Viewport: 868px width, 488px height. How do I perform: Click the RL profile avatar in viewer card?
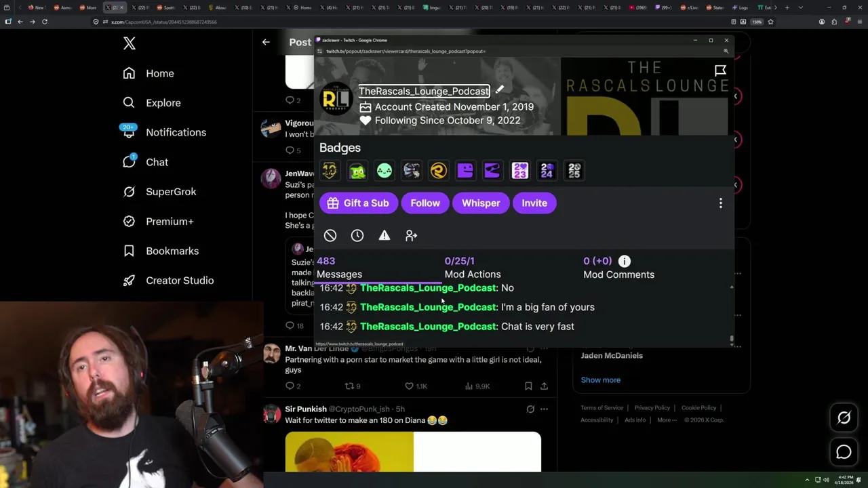click(x=336, y=100)
